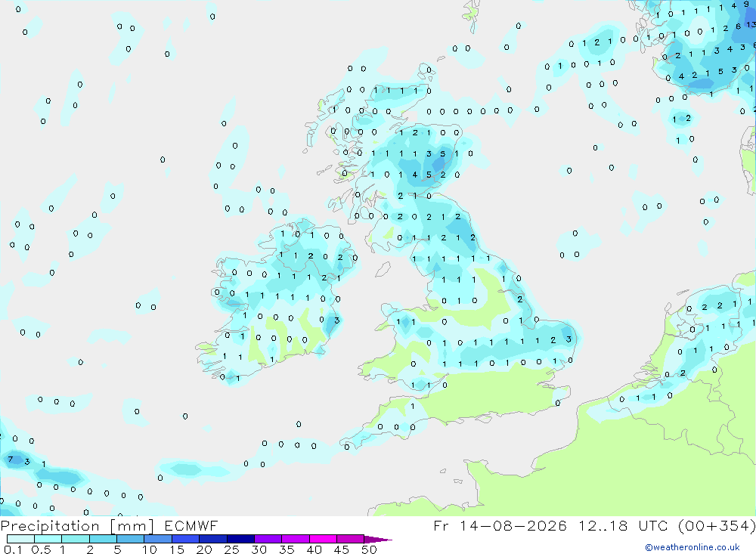Pick the 10–15 mm legend color swatch

point(158,539)
